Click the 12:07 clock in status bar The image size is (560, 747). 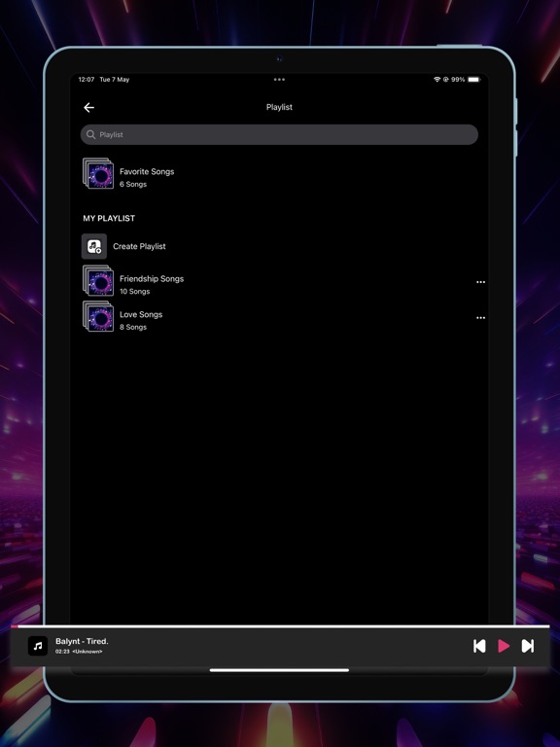coord(87,80)
